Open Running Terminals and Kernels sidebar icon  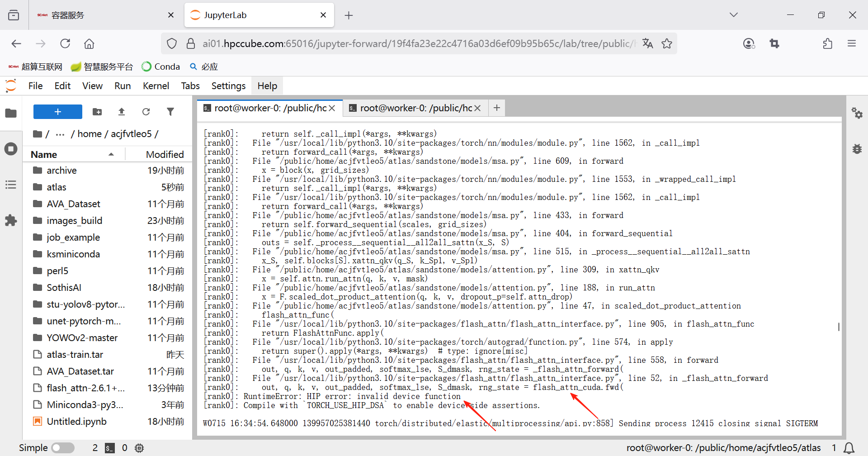(11, 149)
